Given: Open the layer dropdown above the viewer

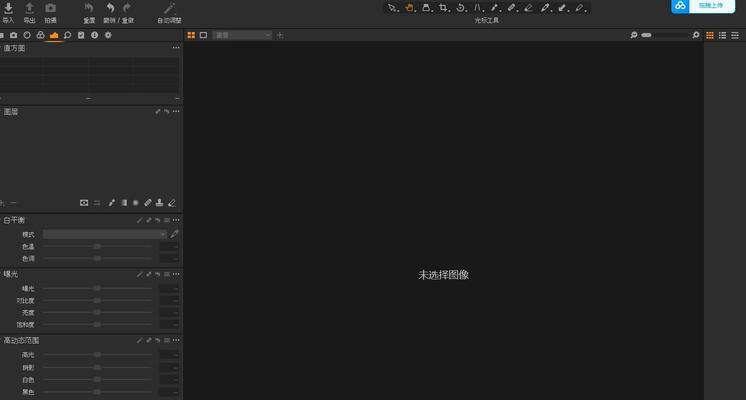Looking at the screenshot, I should pos(243,35).
